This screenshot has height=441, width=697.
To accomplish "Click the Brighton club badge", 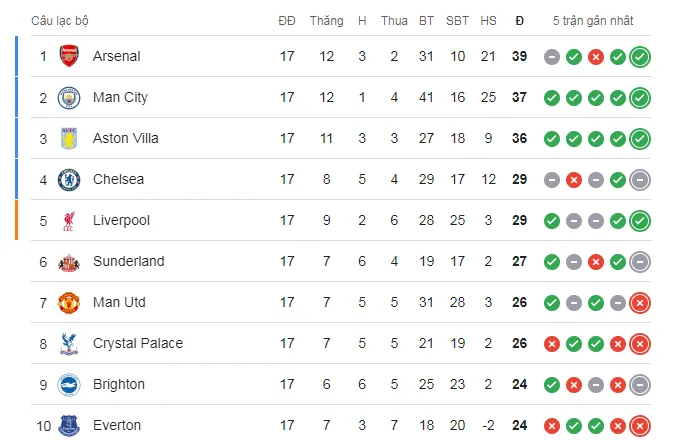I will [69, 384].
